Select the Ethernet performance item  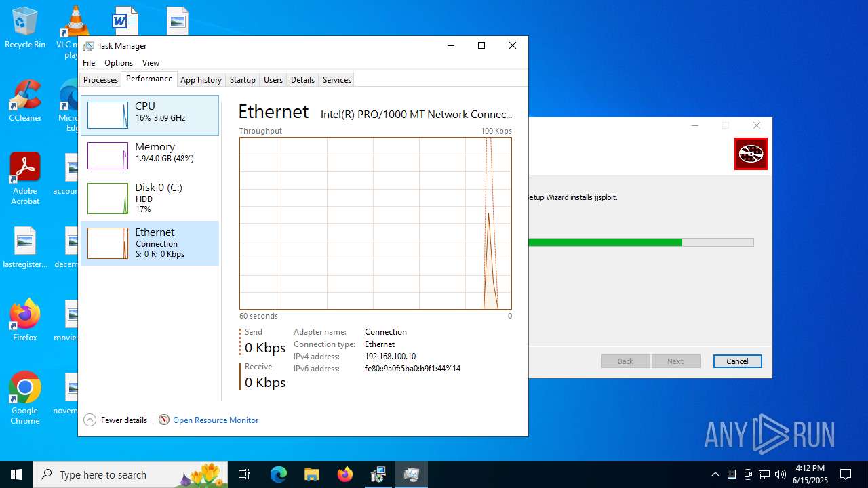(150, 243)
